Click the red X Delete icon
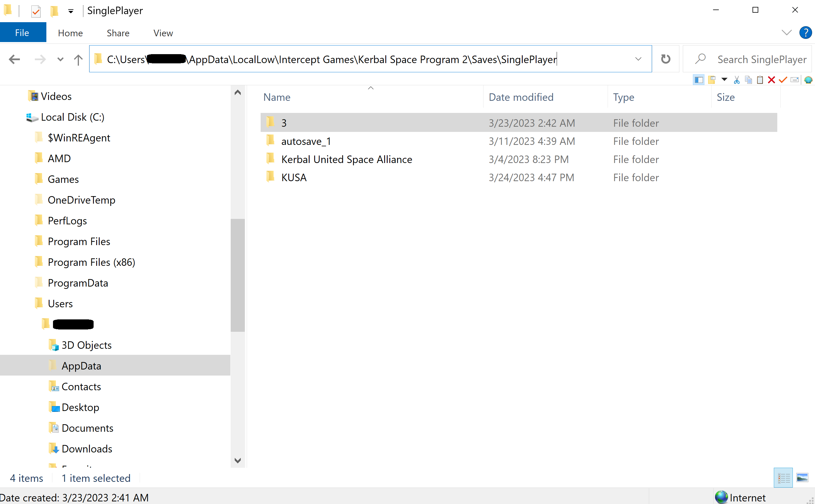Screen dimensions: 815x504 [x=771, y=80]
